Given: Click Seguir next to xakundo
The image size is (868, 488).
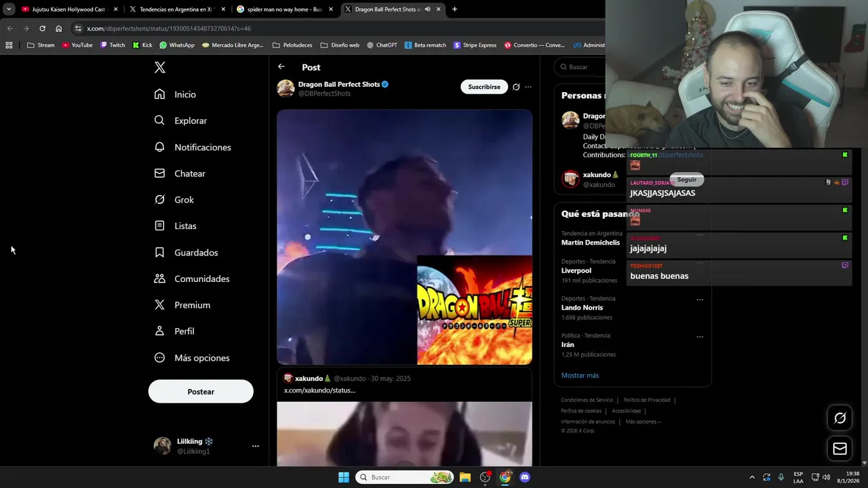Looking at the screenshot, I should (686, 180).
